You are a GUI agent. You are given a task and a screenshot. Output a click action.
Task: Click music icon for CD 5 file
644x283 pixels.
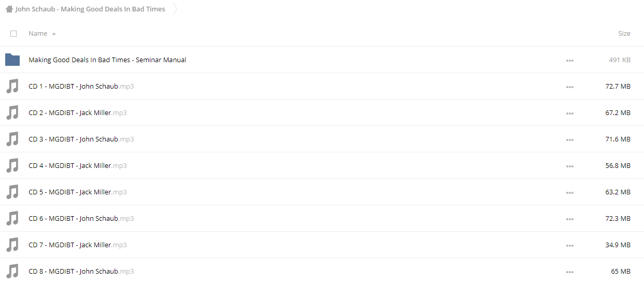12,192
